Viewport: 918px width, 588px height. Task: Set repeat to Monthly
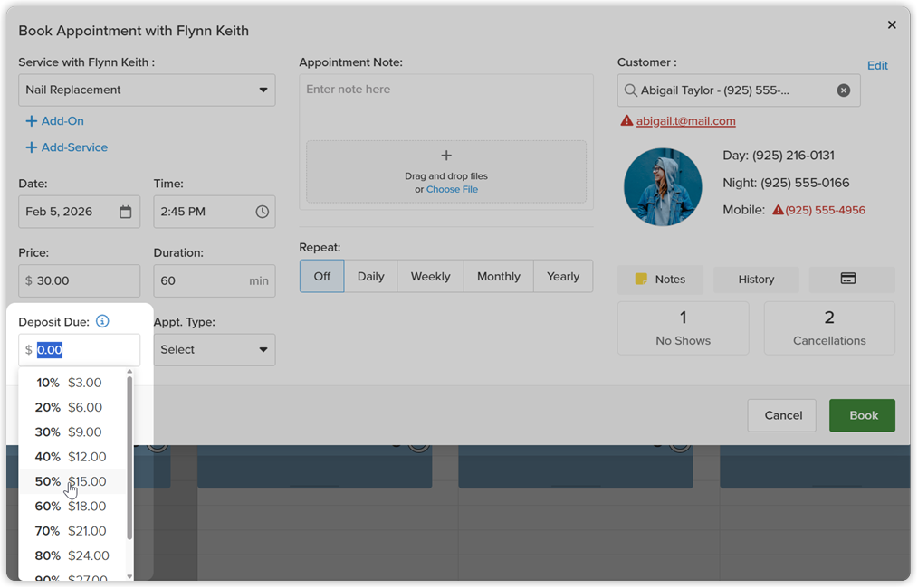click(x=498, y=276)
